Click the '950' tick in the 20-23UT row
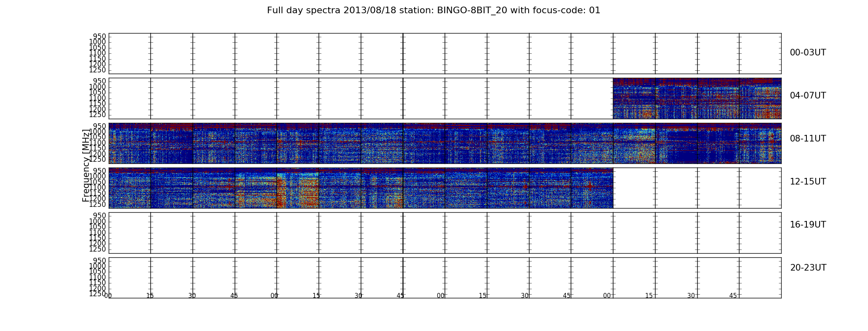Image resolution: width=868 pixels, height=331 pixels. tap(99, 261)
